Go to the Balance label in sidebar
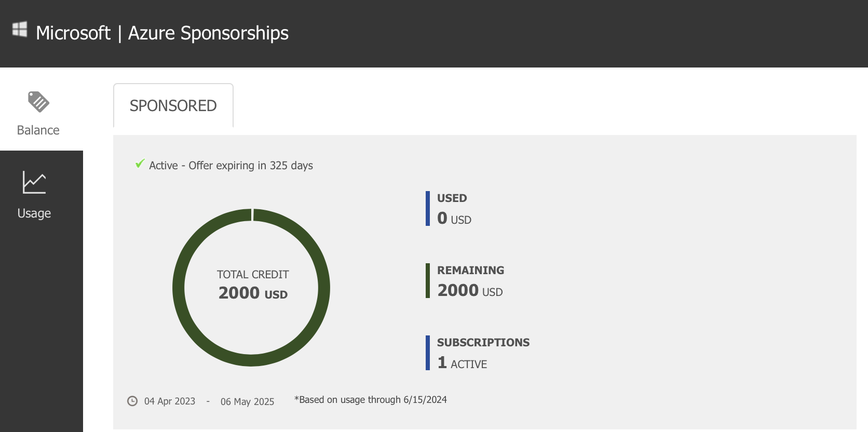The width and height of the screenshot is (868, 432). [38, 130]
